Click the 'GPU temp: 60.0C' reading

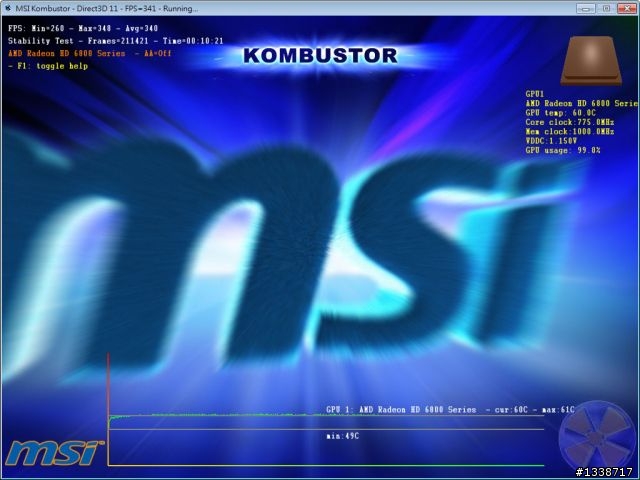pos(560,113)
